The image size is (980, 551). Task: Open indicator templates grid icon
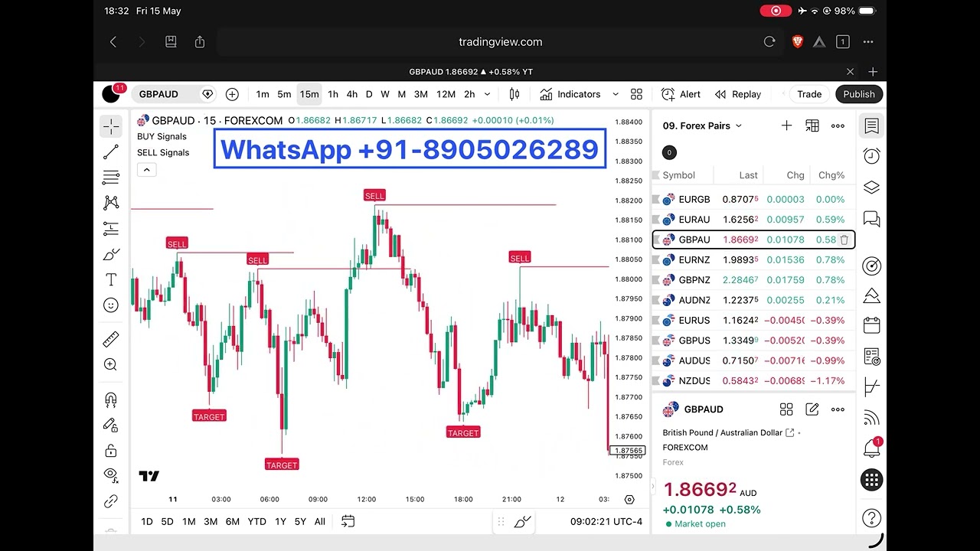[x=636, y=94]
